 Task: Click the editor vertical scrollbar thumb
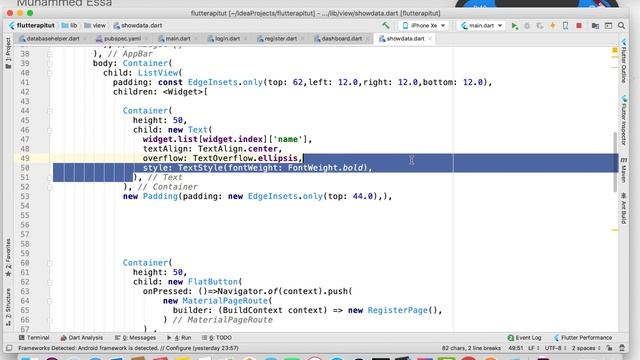(x=616, y=162)
